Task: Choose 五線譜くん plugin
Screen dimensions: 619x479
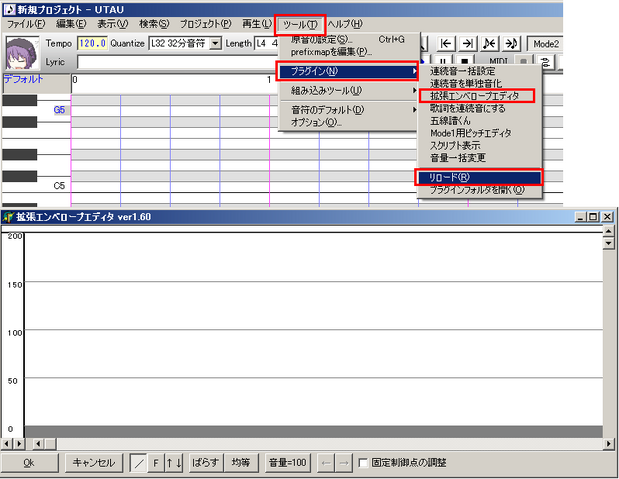Action: [x=479, y=120]
